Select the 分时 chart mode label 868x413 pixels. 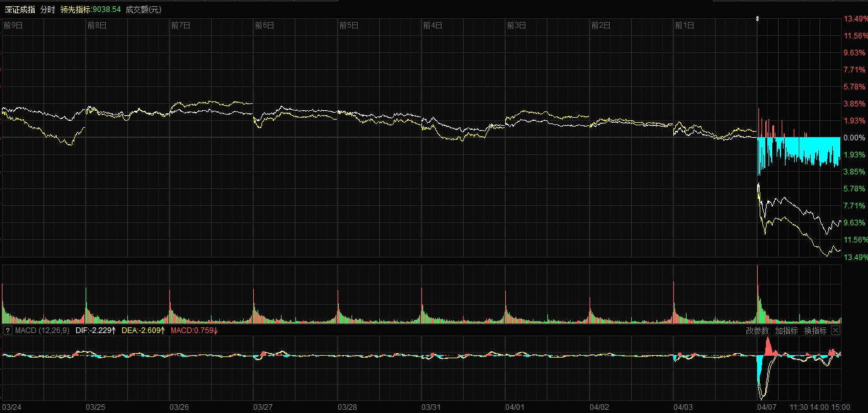point(47,9)
